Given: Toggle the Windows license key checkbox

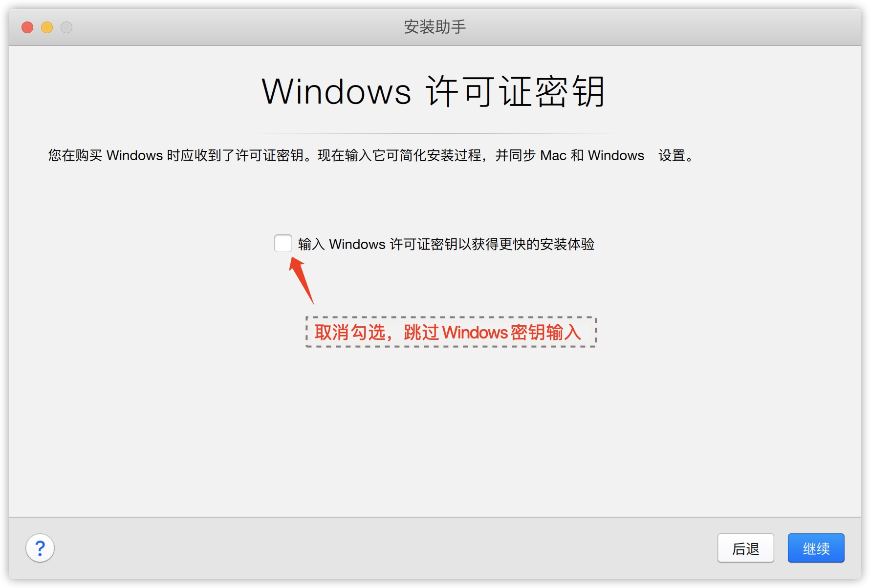Looking at the screenshot, I should coord(283,243).
